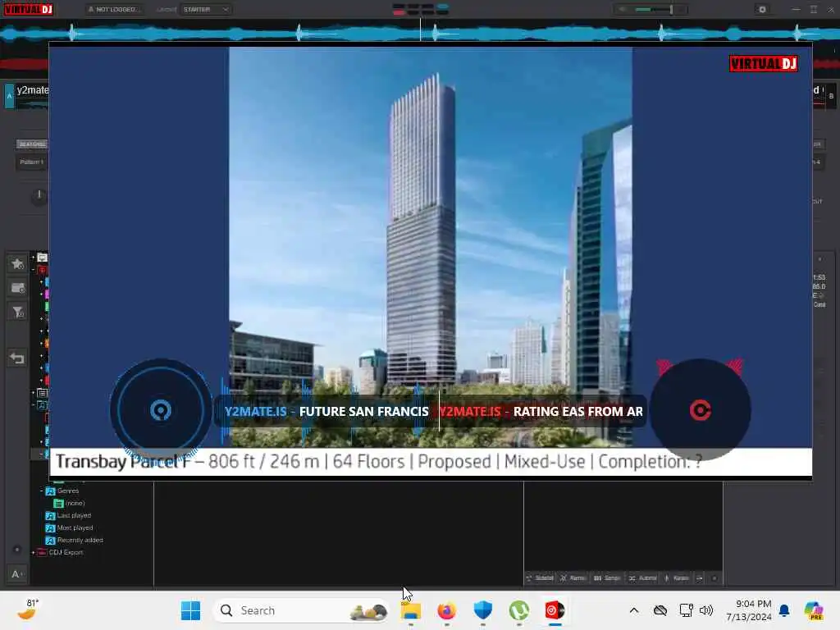Image resolution: width=840 pixels, height=630 pixels.
Task: Open weather widget showing 81°
Action: (x=28, y=609)
